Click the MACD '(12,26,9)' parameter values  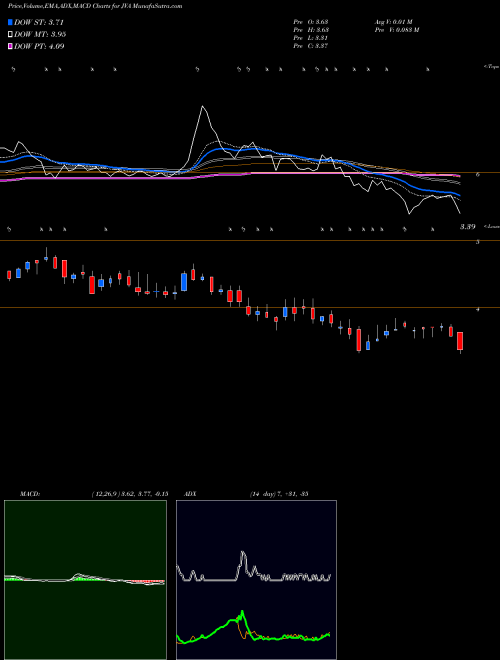click(130, 494)
